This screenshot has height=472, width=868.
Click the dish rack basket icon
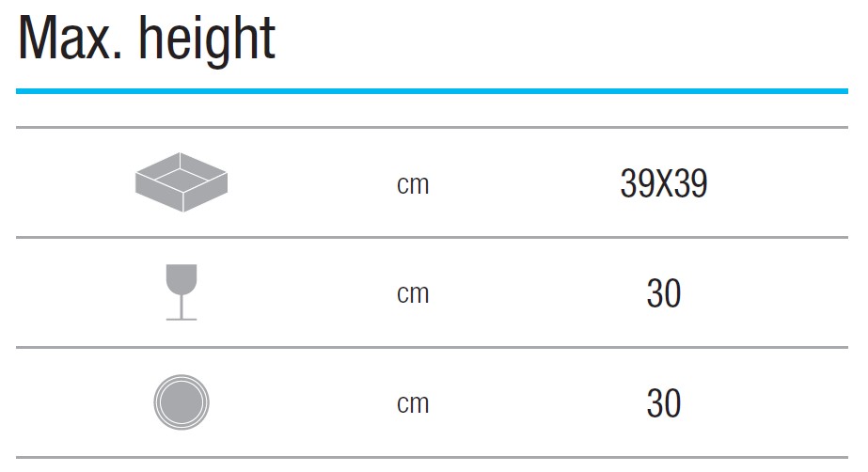coord(181,181)
